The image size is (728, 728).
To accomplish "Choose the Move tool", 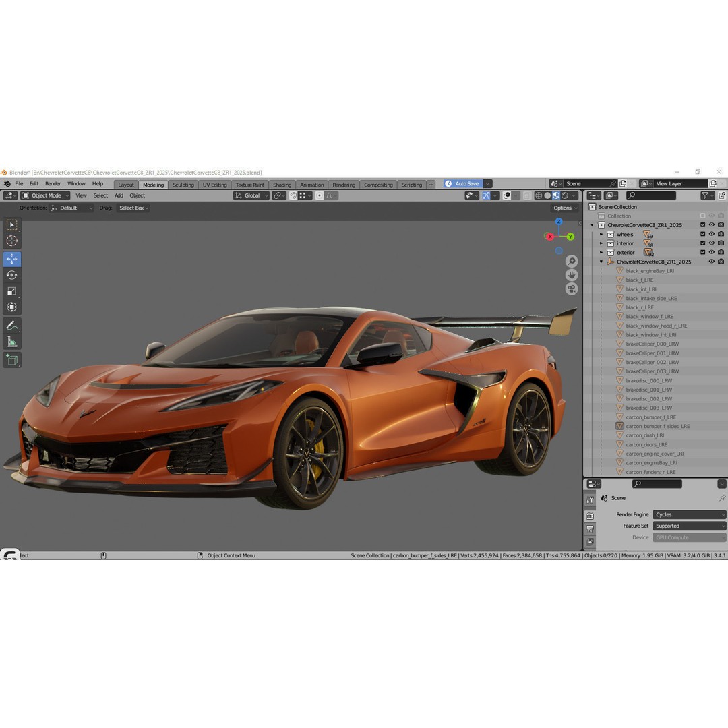I will 12,259.
